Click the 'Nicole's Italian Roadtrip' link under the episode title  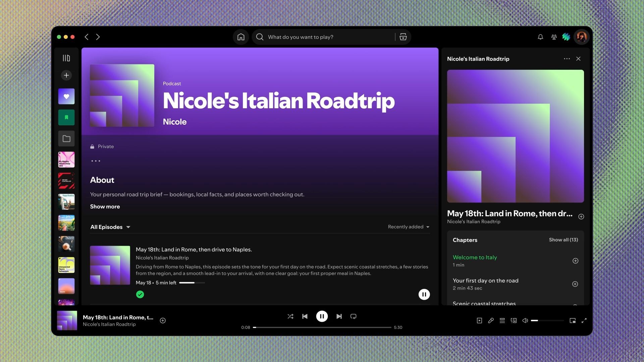(162, 258)
